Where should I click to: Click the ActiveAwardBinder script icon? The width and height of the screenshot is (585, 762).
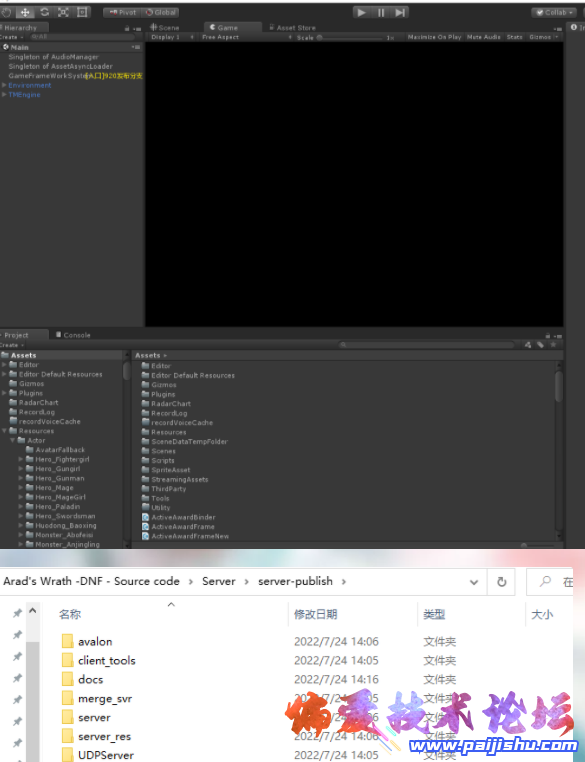[145, 517]
